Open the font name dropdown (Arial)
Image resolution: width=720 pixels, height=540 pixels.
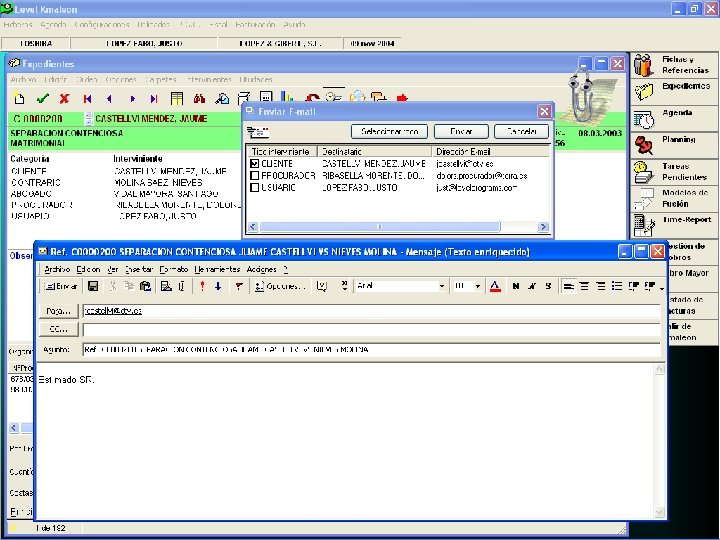point(441,286)
